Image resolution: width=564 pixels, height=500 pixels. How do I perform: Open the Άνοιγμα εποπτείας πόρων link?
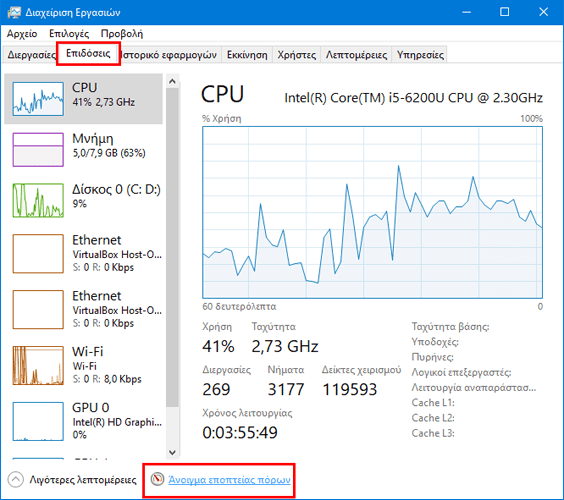click(x=229, y=480)
